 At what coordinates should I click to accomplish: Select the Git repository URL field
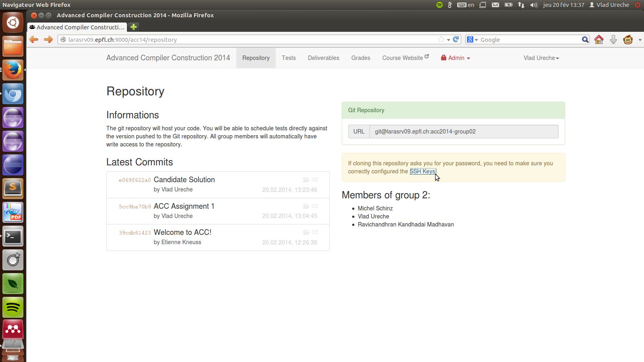coord(463,132)
